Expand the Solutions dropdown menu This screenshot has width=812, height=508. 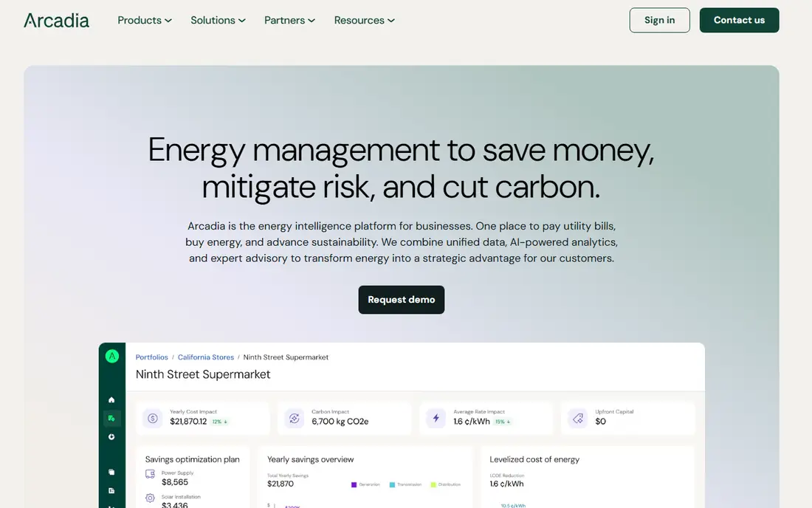click(x=218, y=20)
